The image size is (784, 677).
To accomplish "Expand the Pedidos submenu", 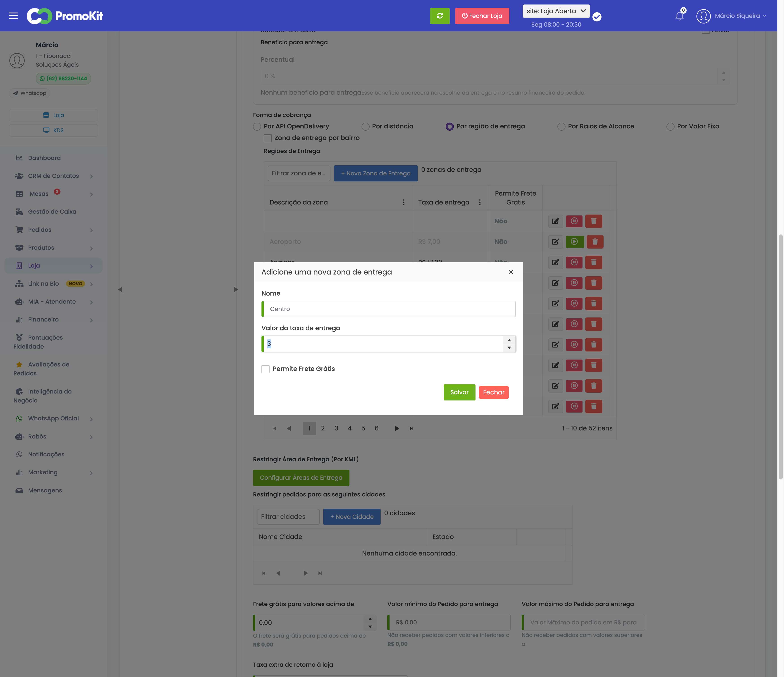I will (x=91, y=230).
